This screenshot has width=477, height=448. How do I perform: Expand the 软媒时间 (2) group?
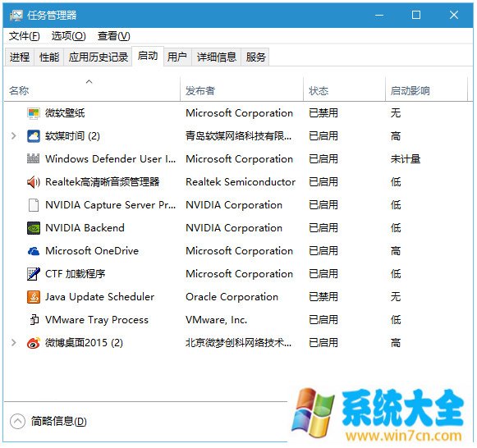pos(13,136)
